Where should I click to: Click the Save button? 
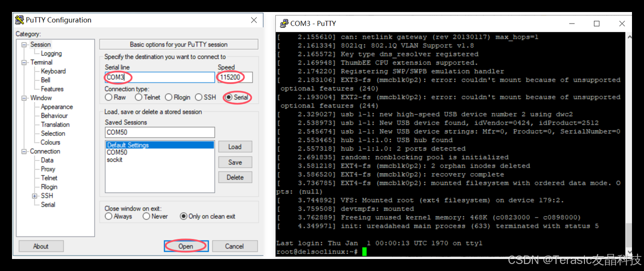coord(235,162)
